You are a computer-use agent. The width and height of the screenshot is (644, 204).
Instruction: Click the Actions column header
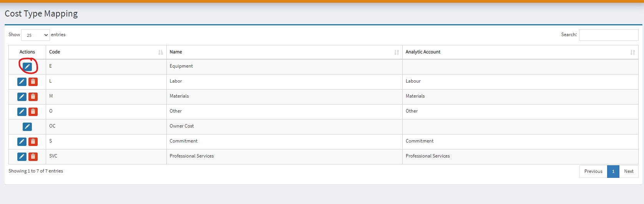[x=27, y=52]
